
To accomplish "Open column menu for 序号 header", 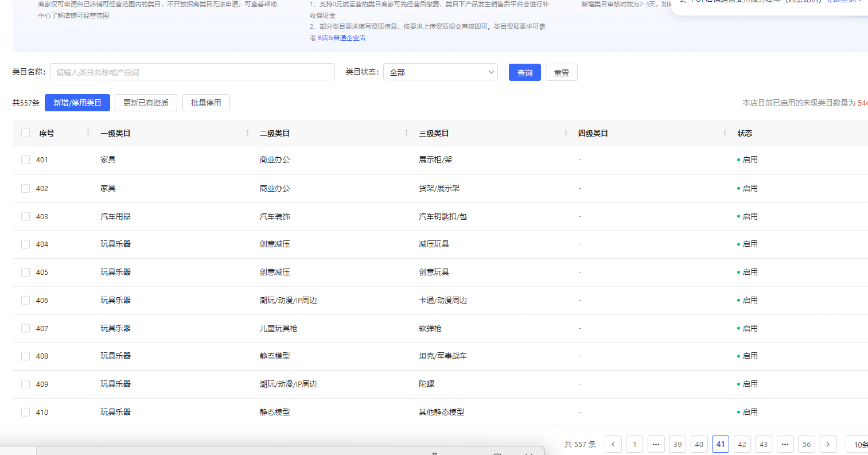I will (x=88, y=133).
